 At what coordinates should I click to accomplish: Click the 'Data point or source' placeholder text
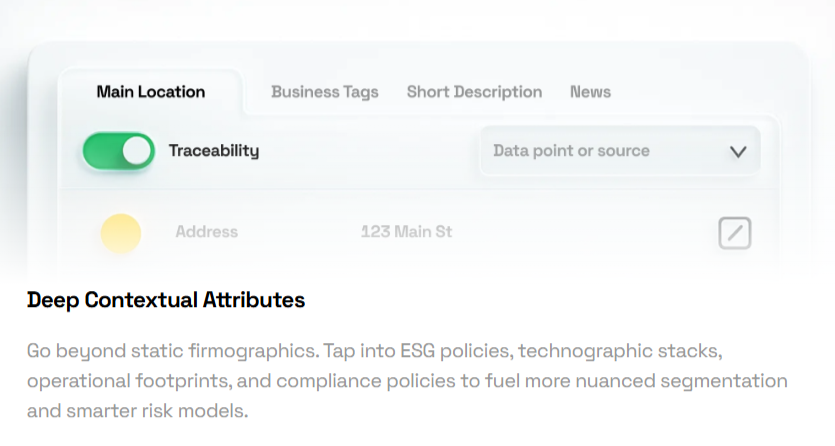coord(571,151)
